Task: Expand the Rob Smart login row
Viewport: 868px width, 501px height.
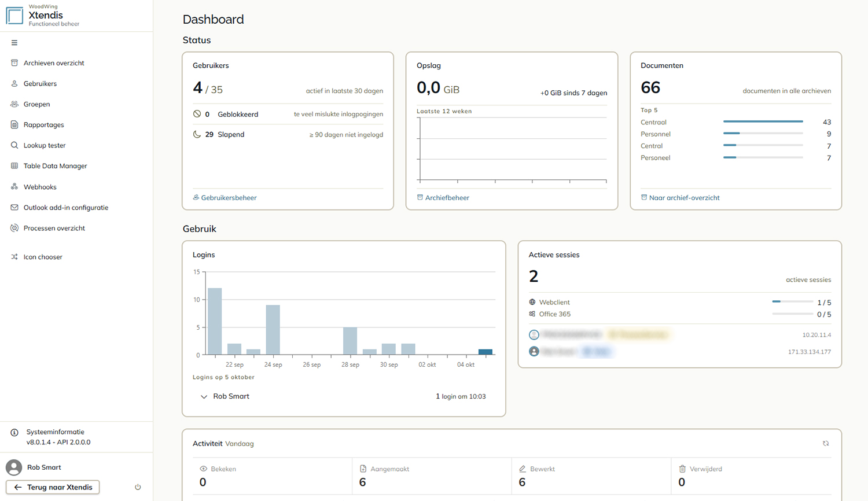Action: pos(204,397)
